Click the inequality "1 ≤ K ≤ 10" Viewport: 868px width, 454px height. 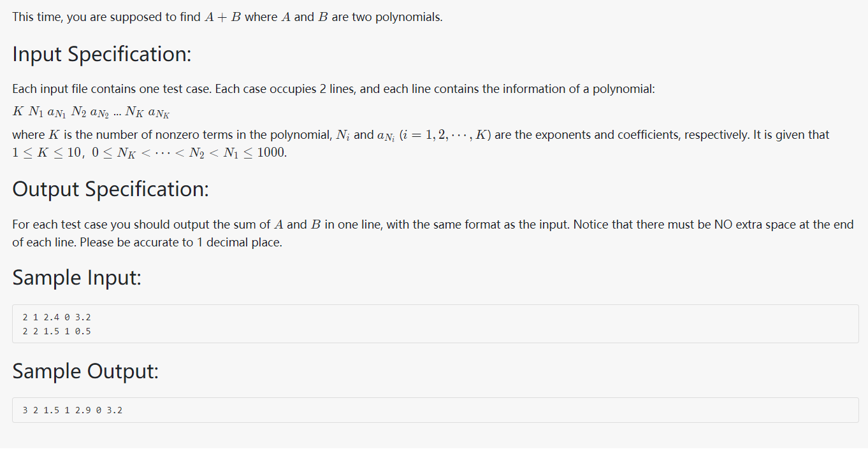pyautogui.click(x=46, y=153)
